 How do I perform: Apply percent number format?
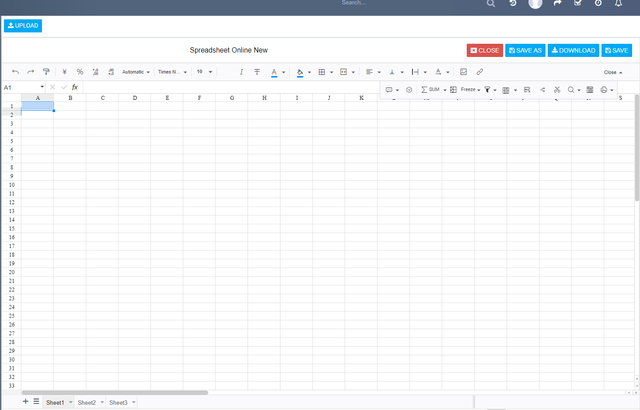(80, 72)
